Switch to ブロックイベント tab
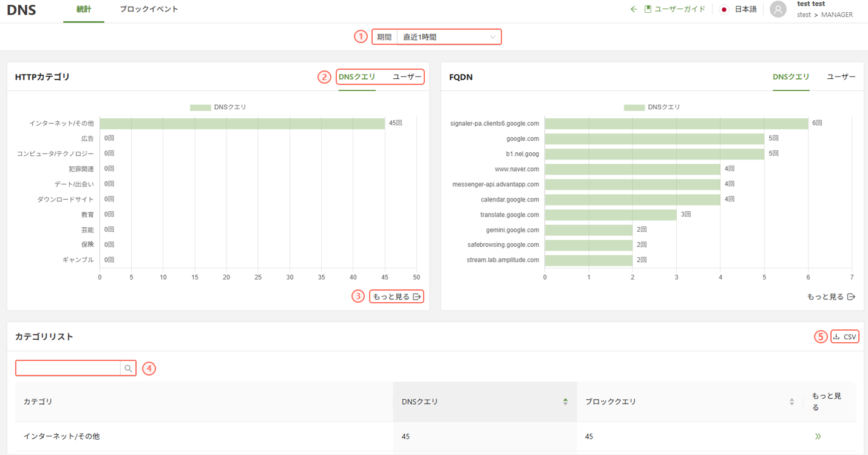This screenshot has width=868, height=455. point(149,9)
